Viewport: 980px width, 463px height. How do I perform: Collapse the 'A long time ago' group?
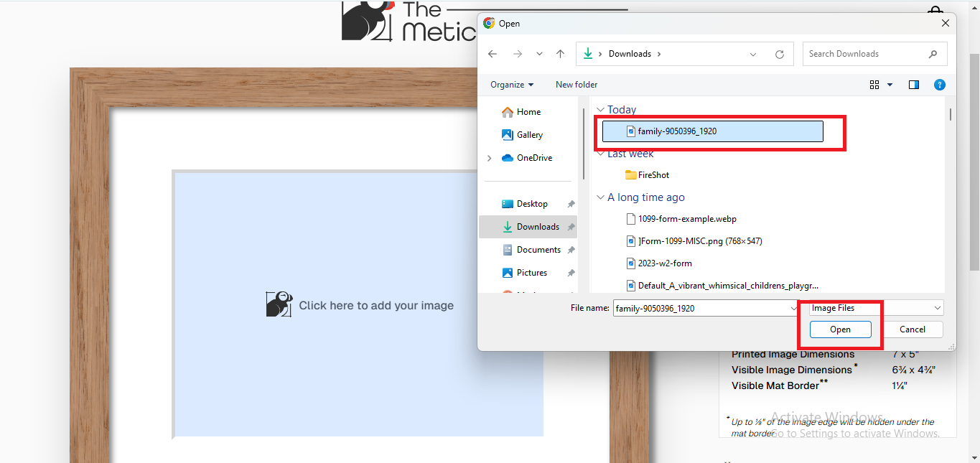[600, 197]
